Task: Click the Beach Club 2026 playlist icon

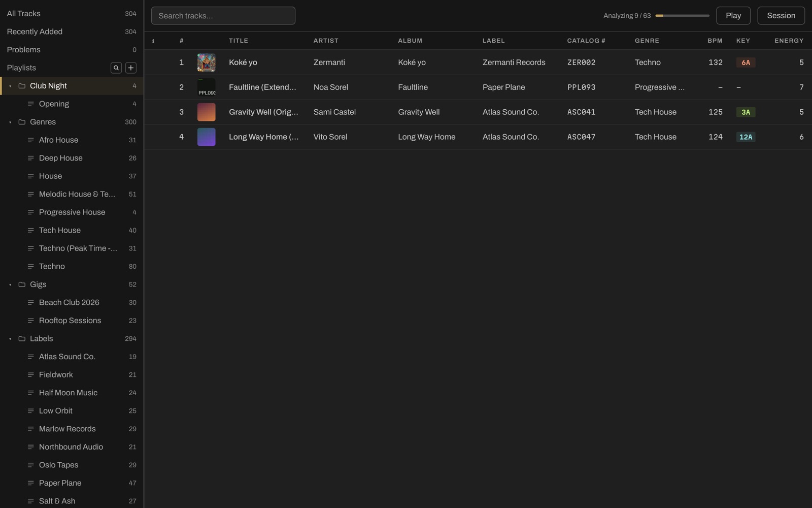Action: (31, 303)
